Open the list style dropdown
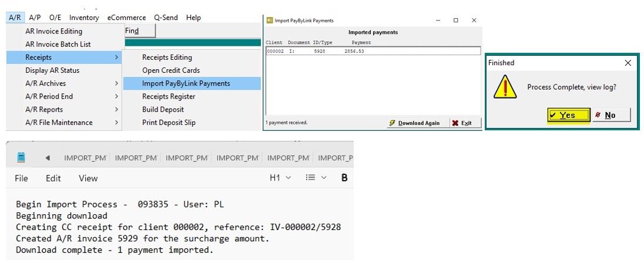 tap(316, 178)
